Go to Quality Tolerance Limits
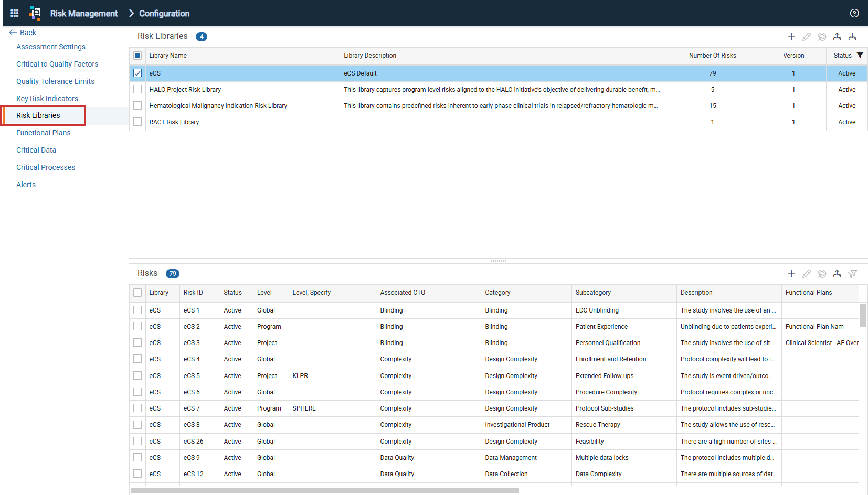 click(55, 81)
